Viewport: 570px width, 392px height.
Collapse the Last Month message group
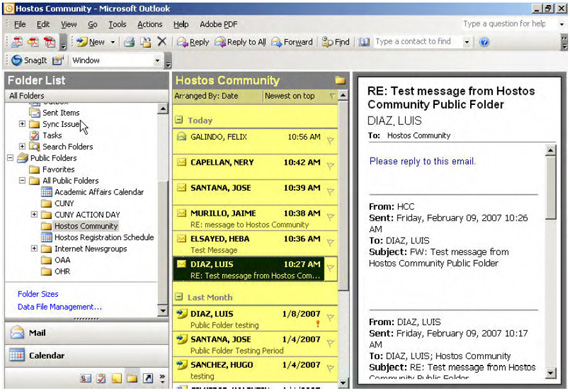[x=178, y=297]
